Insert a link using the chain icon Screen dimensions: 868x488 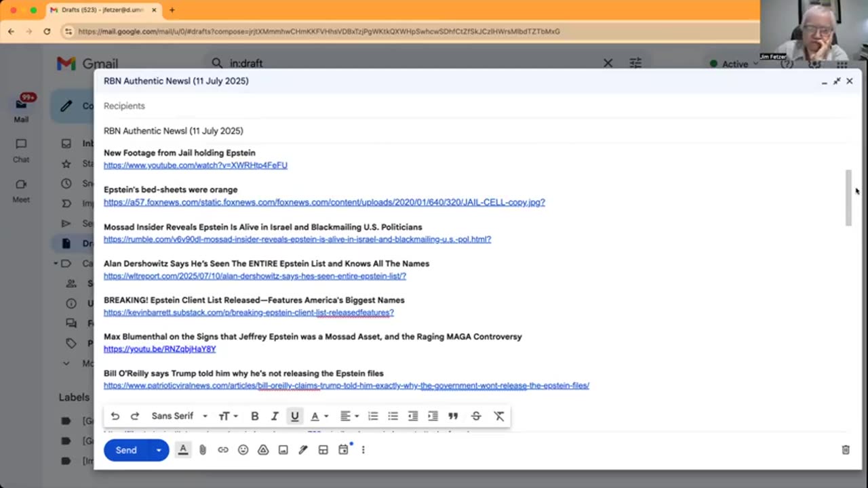click(x=223, y=450)
